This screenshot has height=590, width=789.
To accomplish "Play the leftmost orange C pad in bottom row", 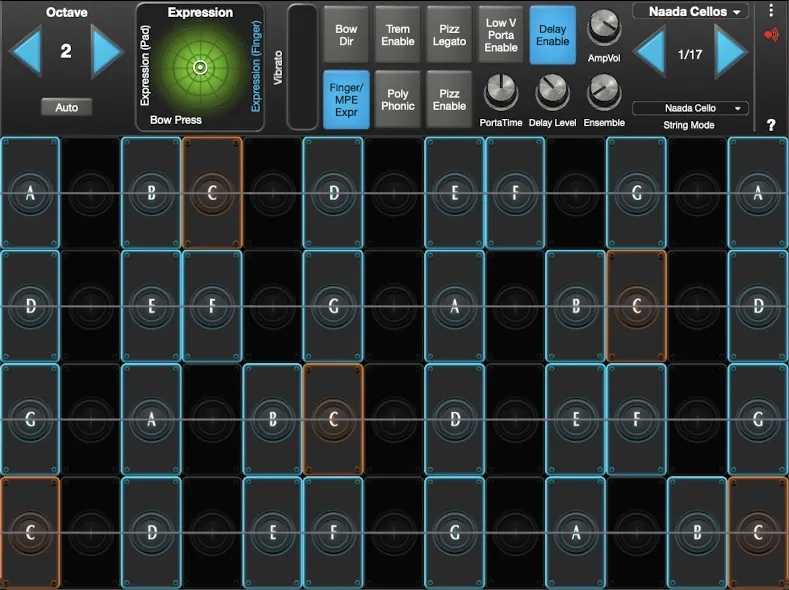I will point(30,532).
